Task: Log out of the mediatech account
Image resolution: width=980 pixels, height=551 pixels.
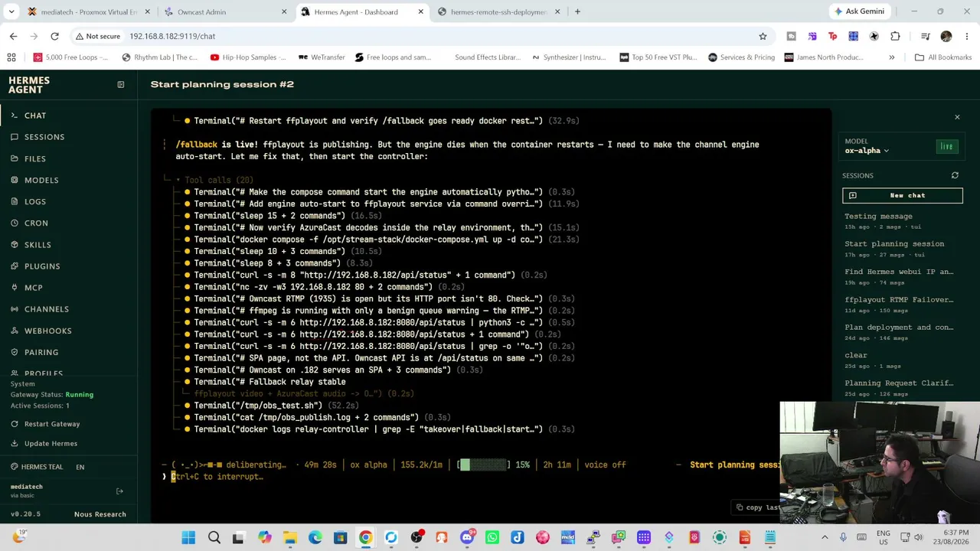Action: (119, 491)
